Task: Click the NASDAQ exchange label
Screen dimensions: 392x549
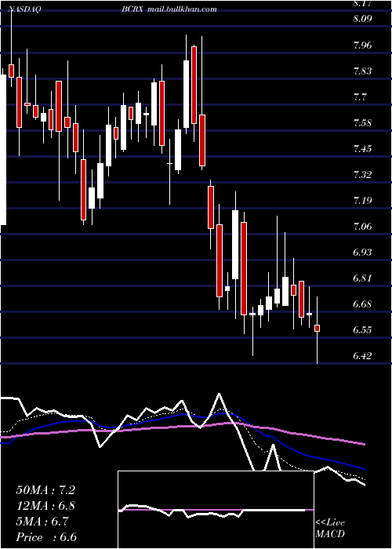Action: coord(25,9)
